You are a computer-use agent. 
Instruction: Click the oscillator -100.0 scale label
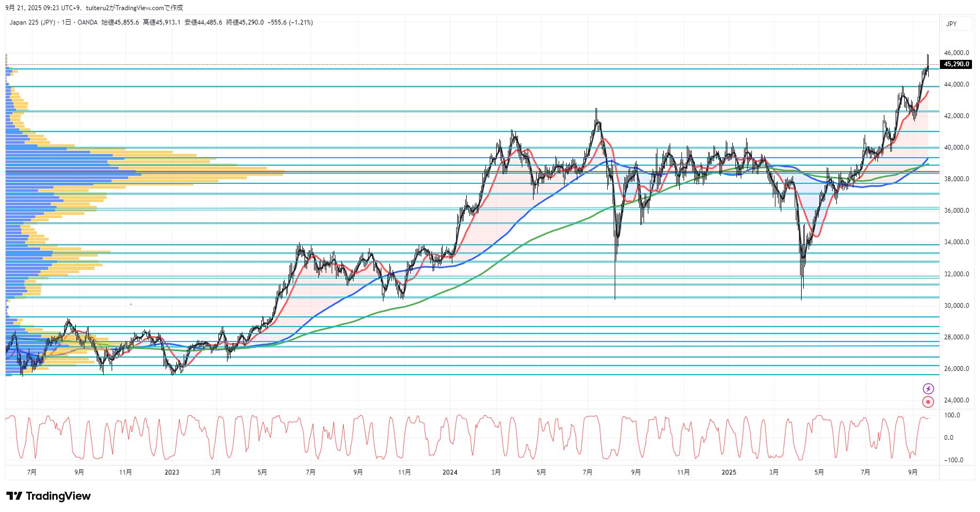click(x=953, y=460)
